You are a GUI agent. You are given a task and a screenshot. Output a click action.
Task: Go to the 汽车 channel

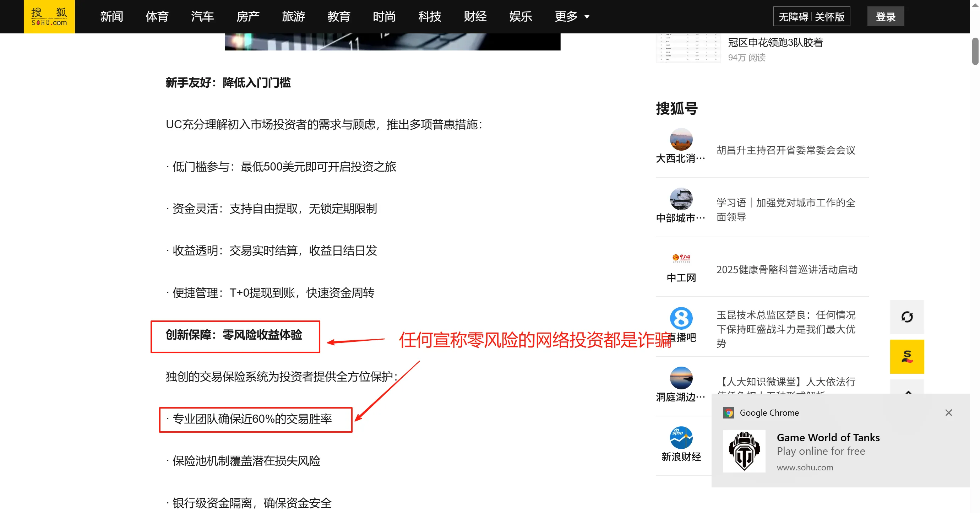pos(202,17)
